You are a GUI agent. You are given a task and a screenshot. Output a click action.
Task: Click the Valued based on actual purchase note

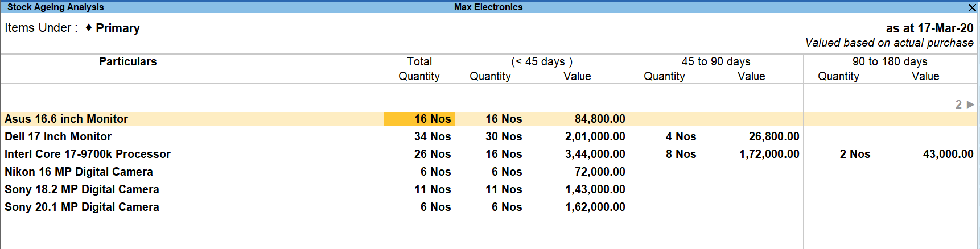890,43
